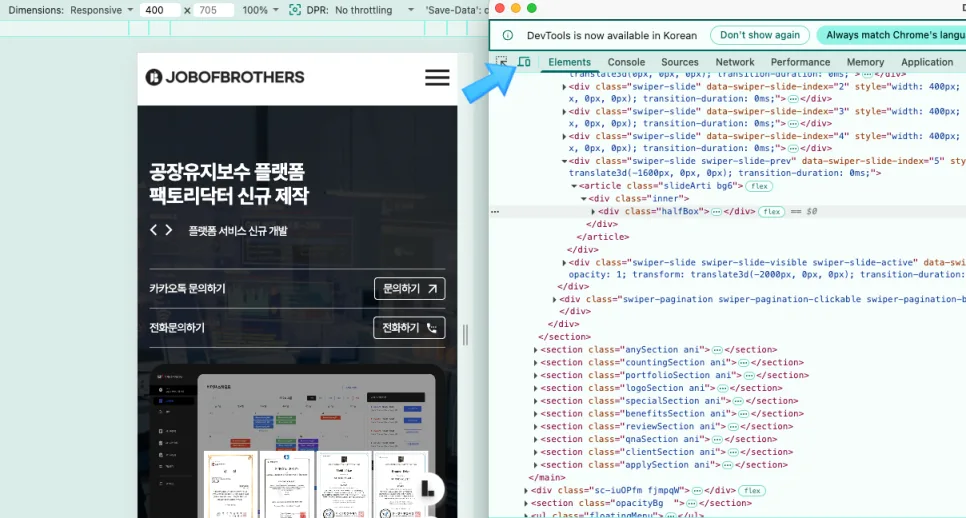The image size is (966, 518).
Task: Open the Performance tab
Action: coord(800,62)
